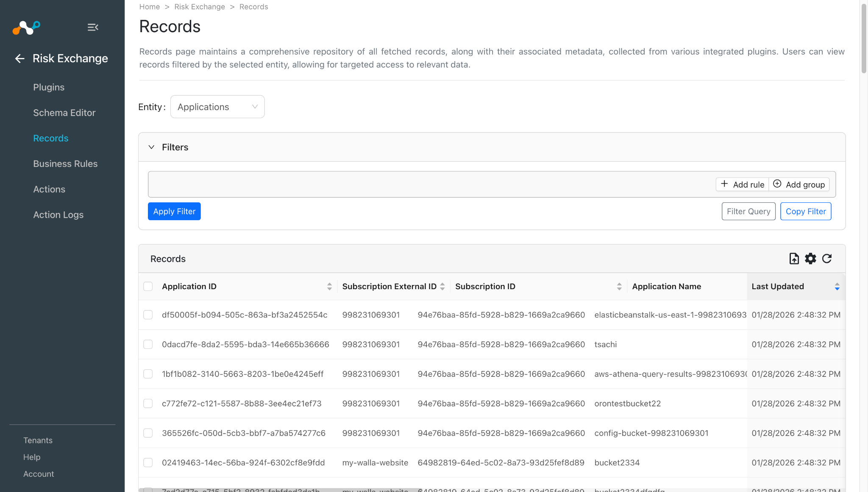Check aws-athena-query-results row checkbox
This screenshot has height=492, width=868.
pyautogui.click(x=148, y=374)
